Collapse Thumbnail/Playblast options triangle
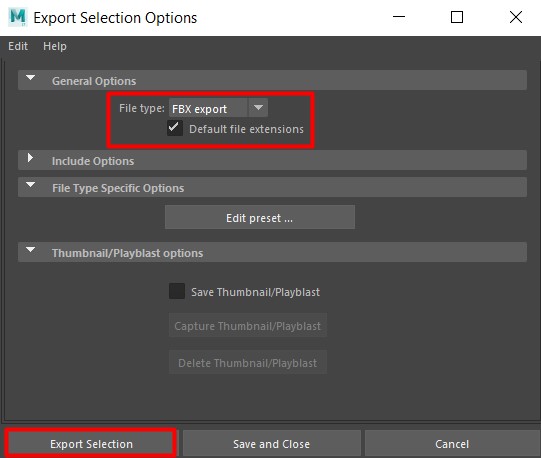The height and width of the screenshot is (458, 541). (30, 250)
